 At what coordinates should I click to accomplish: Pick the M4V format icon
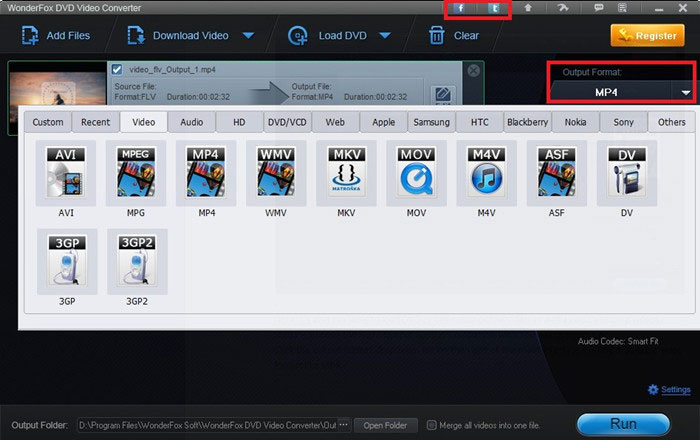pyautogui.click(x=486, y=173)
